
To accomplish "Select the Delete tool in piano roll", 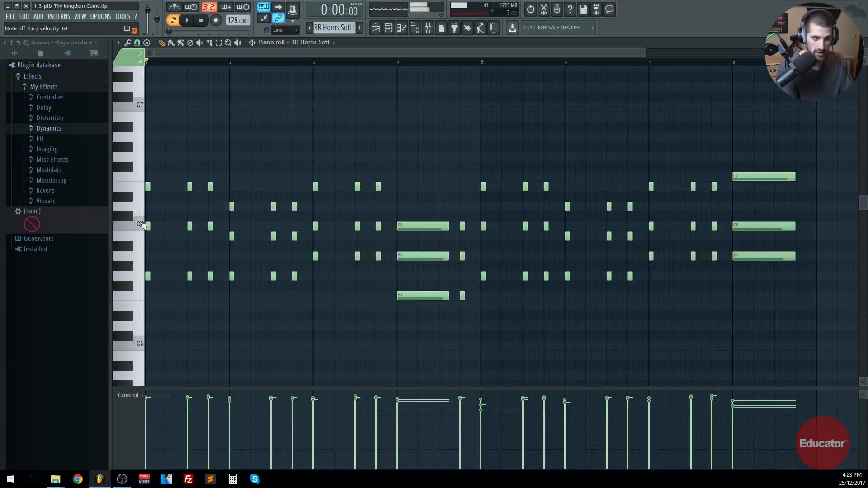I will point(190,42).
